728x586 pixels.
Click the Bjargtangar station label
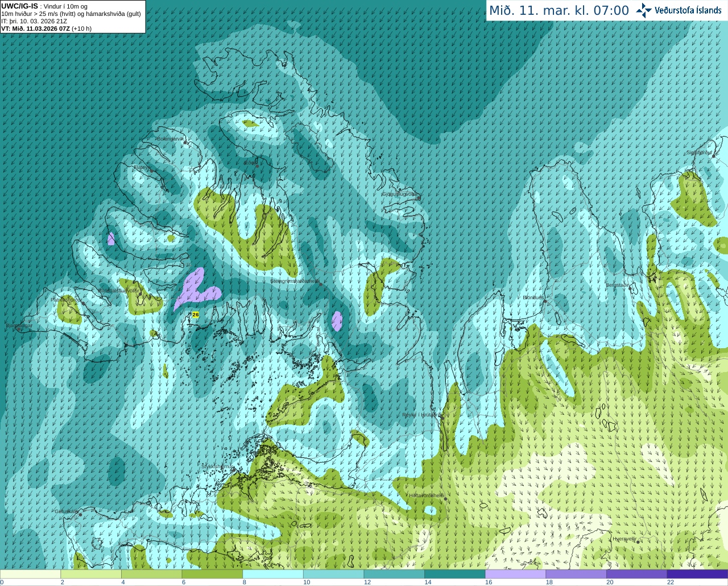(x=19, y=326)
